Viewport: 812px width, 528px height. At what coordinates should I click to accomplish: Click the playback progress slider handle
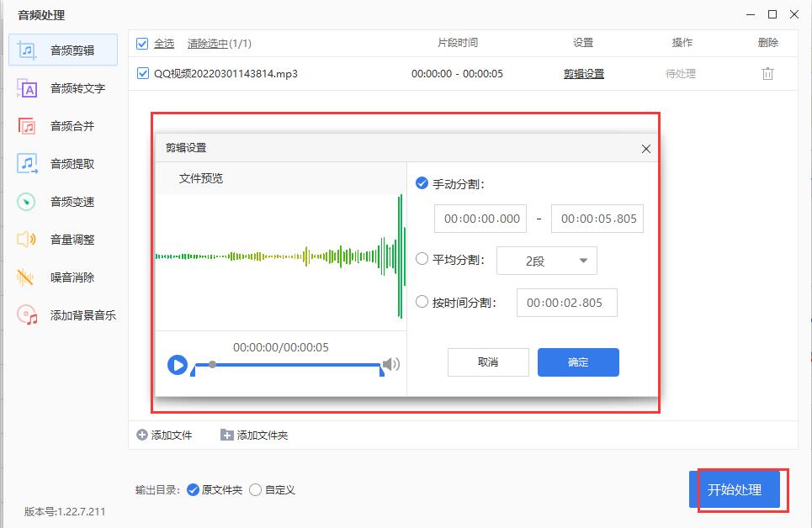tap(214, 365)
